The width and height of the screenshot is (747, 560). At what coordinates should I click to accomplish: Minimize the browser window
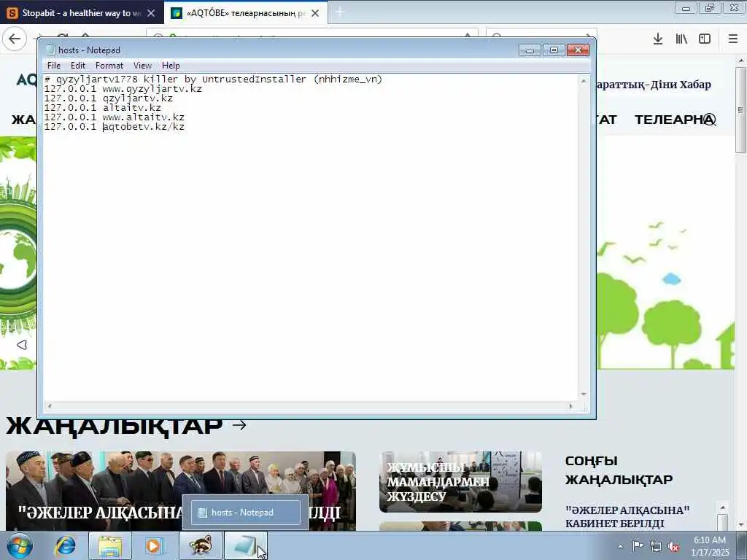pyautogui.click(x=686, y=8)
